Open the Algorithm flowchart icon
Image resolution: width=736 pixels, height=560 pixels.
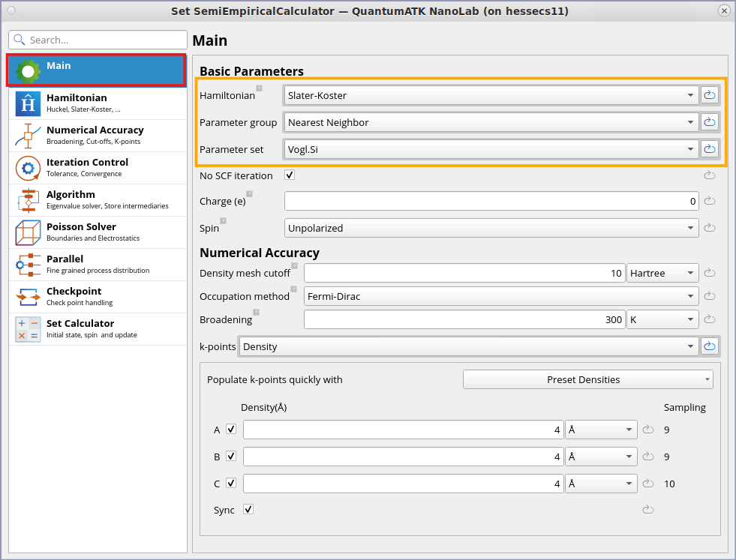(x=28, y=201)
